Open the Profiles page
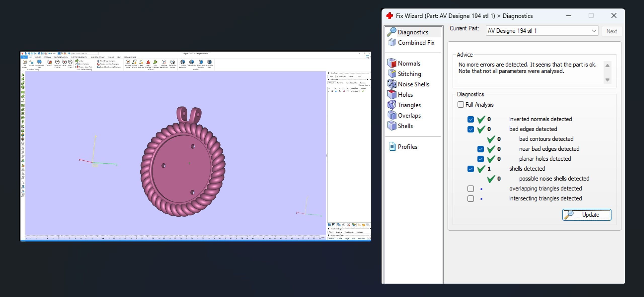This screenshot has height=297, width=644. 407,147
